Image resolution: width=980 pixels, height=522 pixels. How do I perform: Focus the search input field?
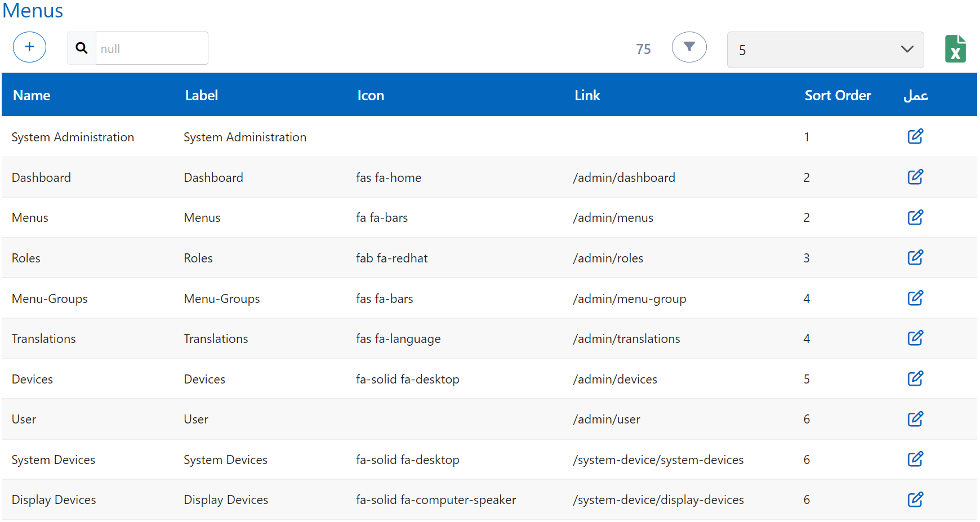(x=152, y=48)
